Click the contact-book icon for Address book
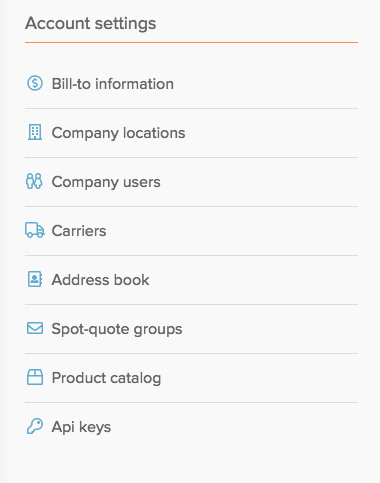Image resolution: width=380 pixels, height=483 pixels. click(35, 279)
